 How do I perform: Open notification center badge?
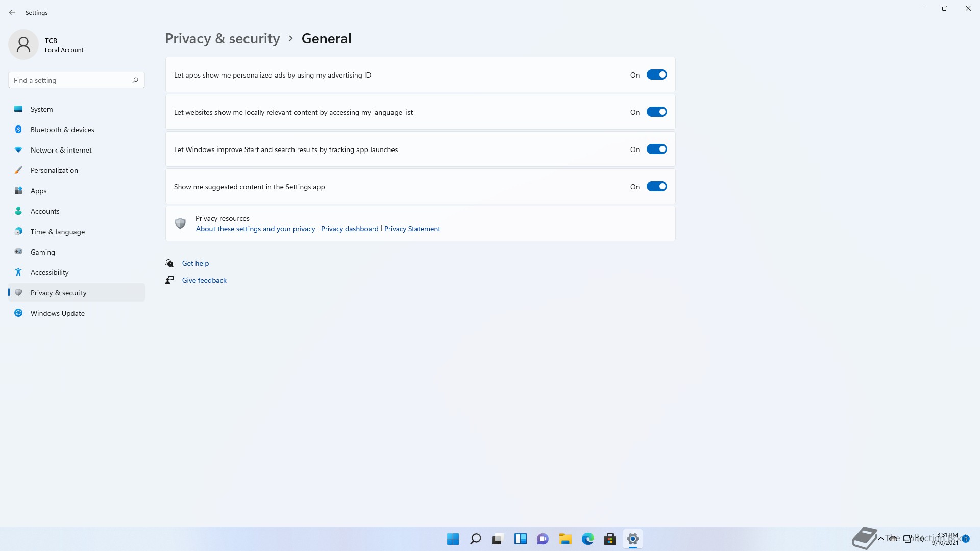[966, 539]
